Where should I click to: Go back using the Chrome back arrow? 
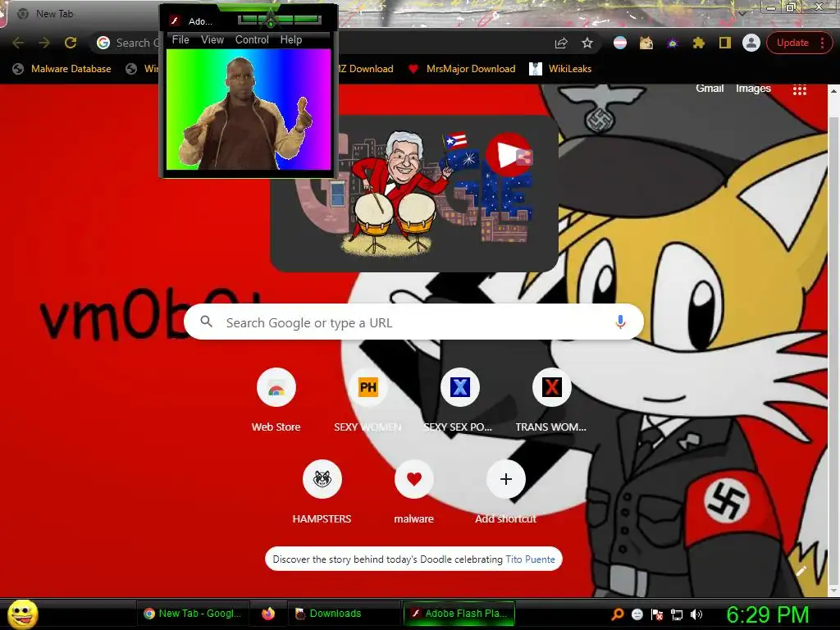tap(18, 43)
